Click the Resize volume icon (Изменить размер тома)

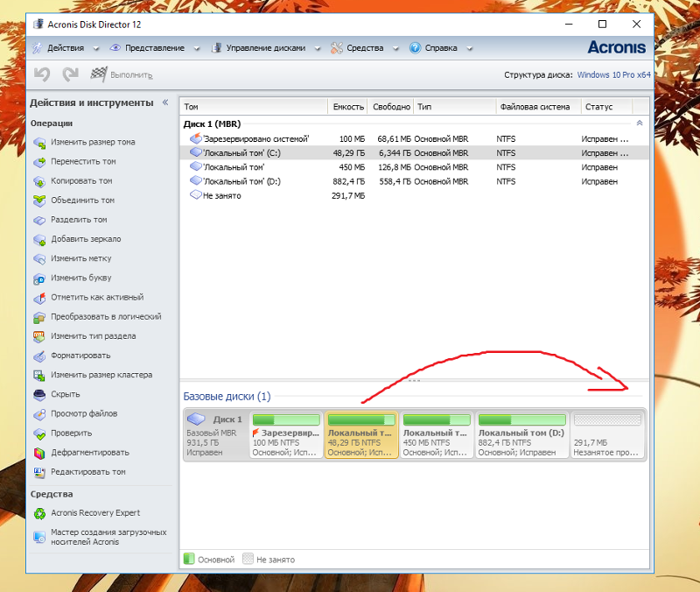(x=39, y=143)
